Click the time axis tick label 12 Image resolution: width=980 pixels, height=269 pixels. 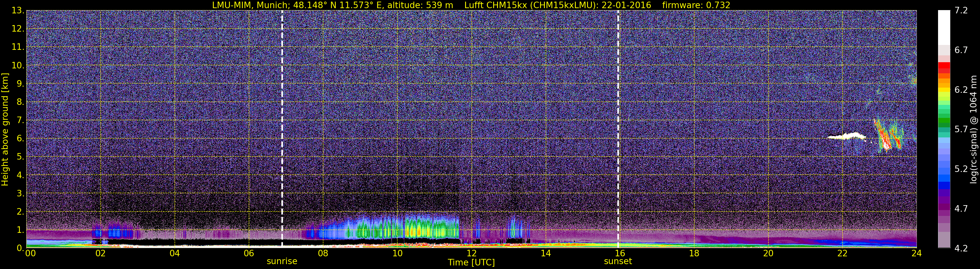[471, 253]
